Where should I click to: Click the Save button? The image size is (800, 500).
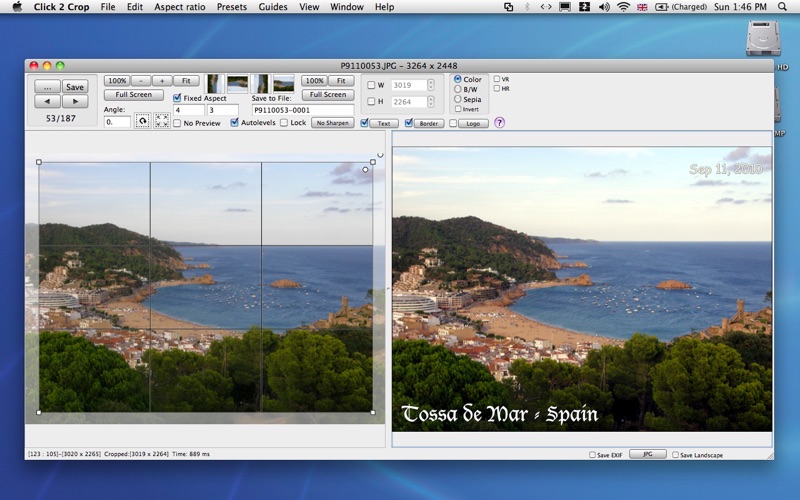75,87
